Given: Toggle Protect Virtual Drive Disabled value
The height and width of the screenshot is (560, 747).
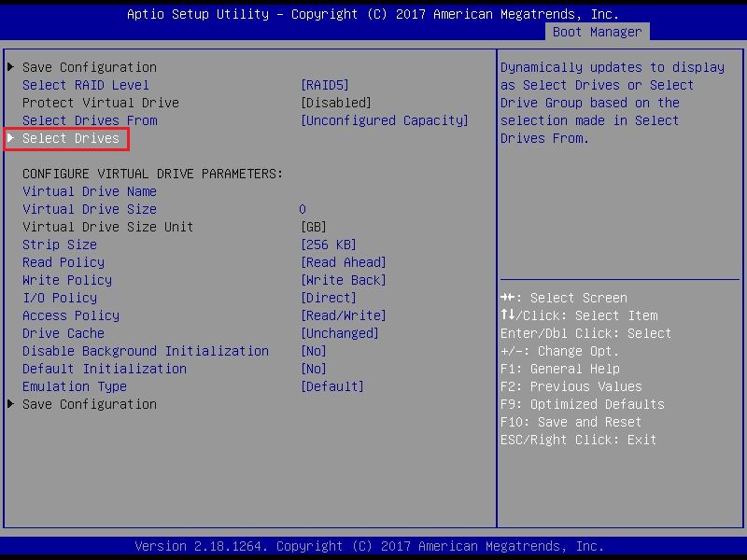Looking at the screenshot, I should 335,103.
